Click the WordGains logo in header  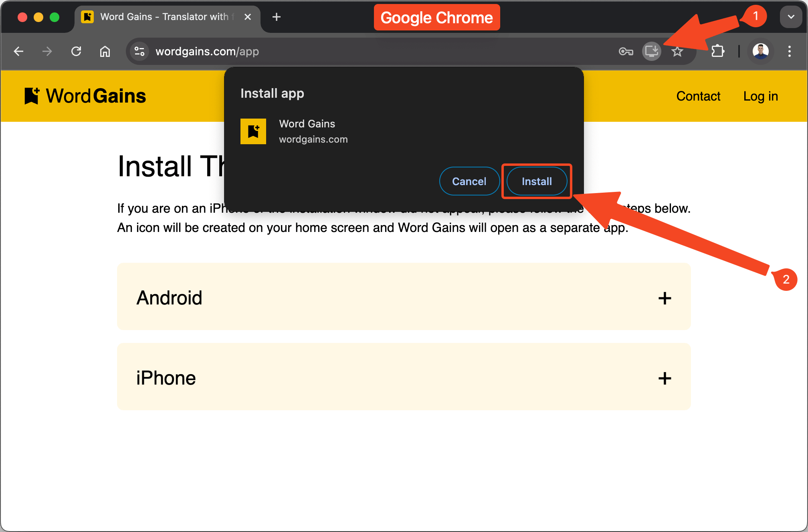click(x=85, y=96)
